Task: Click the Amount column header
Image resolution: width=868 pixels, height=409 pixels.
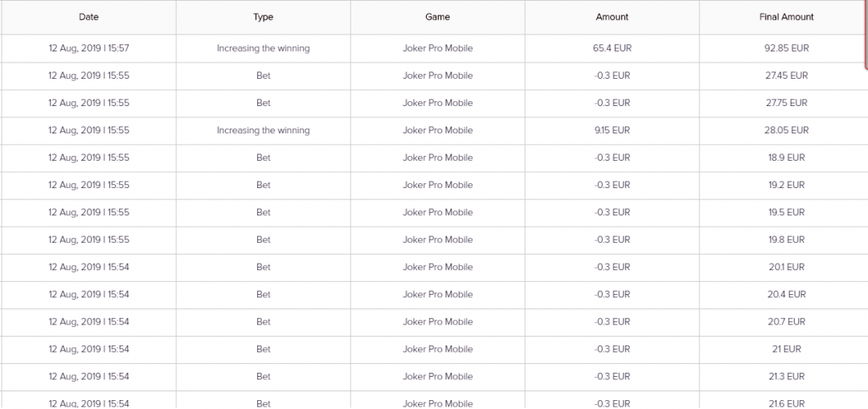Action: point(612,17)
